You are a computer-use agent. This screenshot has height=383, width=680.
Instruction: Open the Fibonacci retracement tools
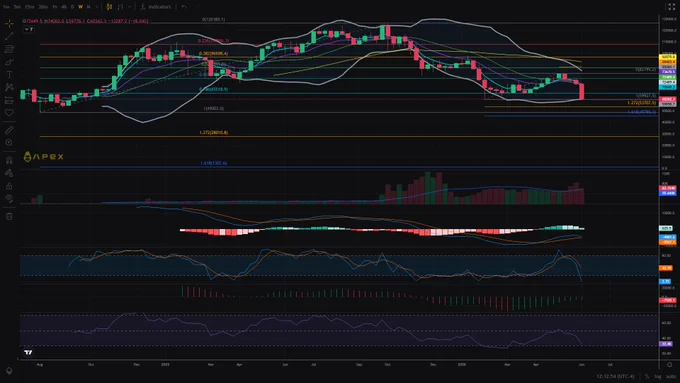coord(9,49)
